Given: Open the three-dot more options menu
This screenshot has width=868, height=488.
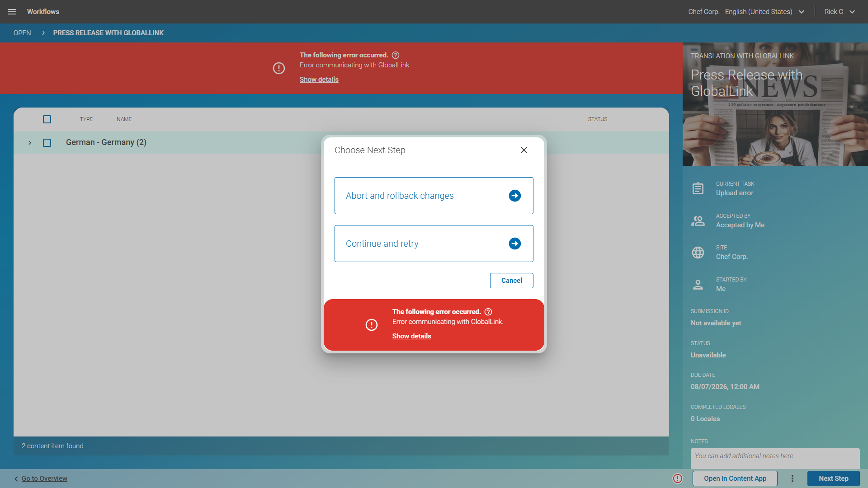Looking at the screenshot, I should coord(793,479).
